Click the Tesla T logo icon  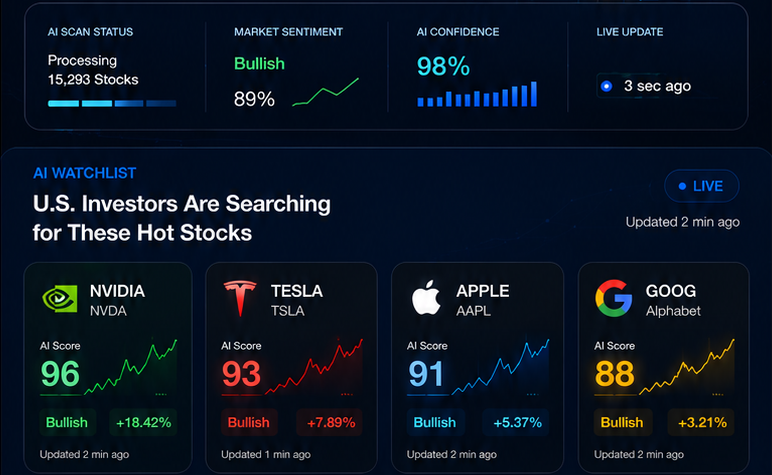[x=240, y=298]
